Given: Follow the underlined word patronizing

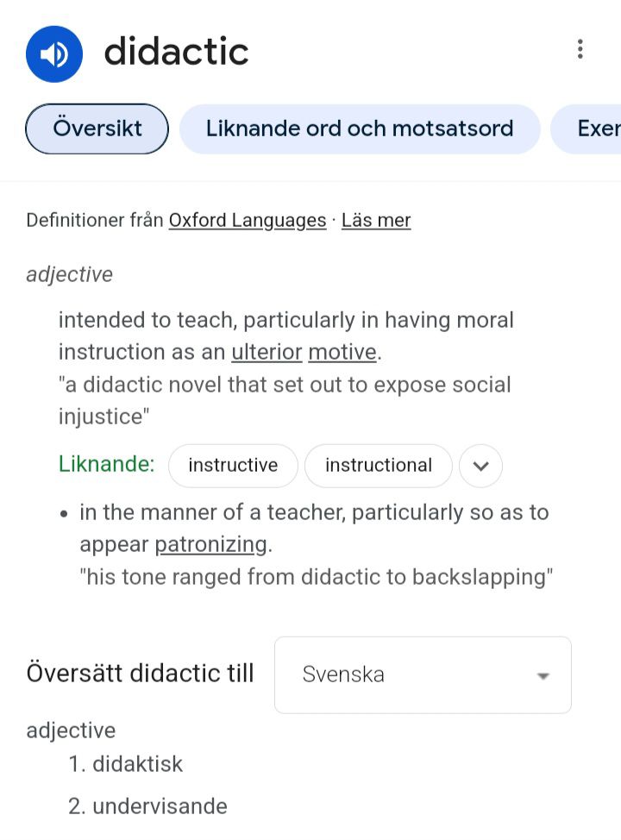Looking at the screenshot, I should tap(211, 544).
